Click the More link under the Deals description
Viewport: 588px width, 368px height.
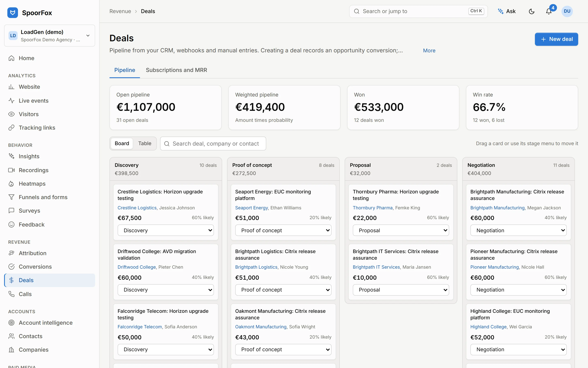[x=429, y=51]
